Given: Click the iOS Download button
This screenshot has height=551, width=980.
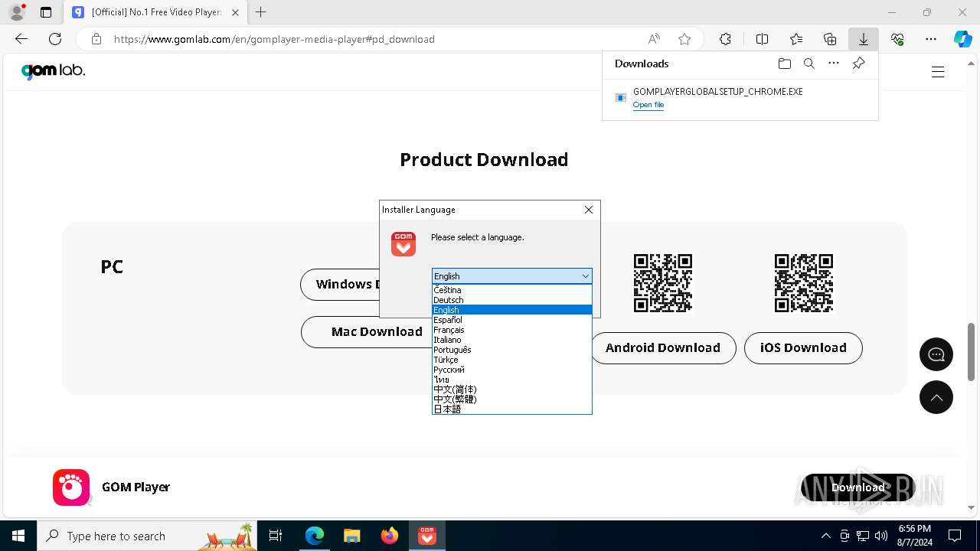Looking at the screenshot, I should 803,348.
